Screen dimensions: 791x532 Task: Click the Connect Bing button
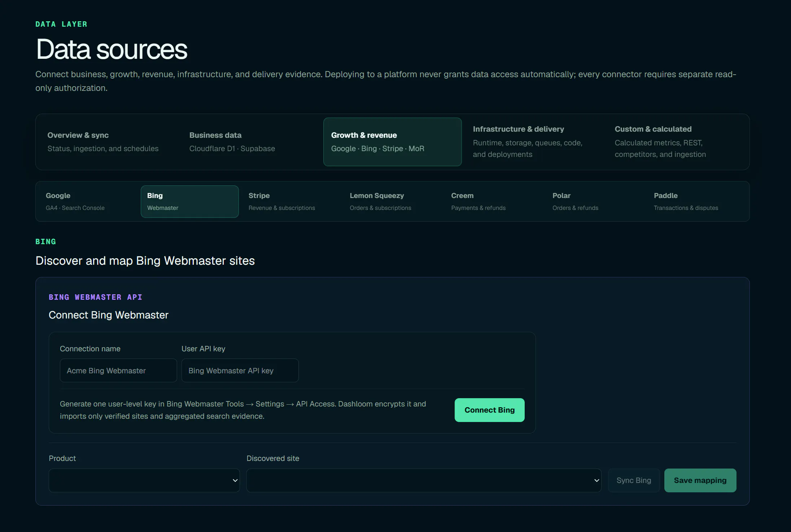pyautogui.click(x=489, y=410)
